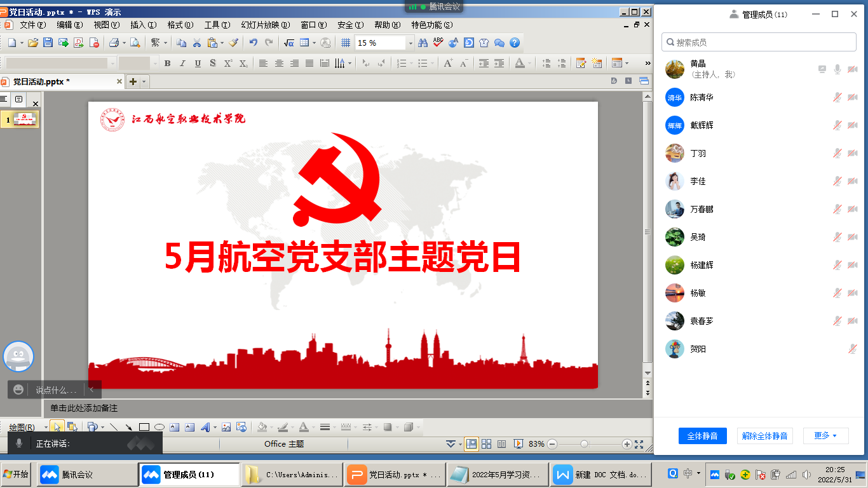Start slideshow from the status bar icon
The height and width of the screenshot is (488, 868).
(520, 444)
